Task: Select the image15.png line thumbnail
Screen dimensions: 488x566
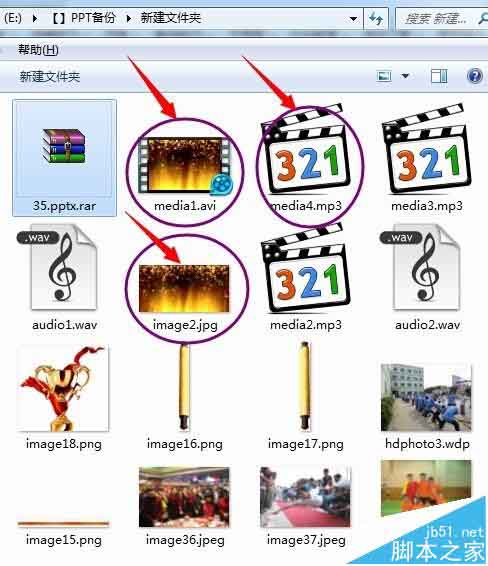Action: click(x=63, y=523)
